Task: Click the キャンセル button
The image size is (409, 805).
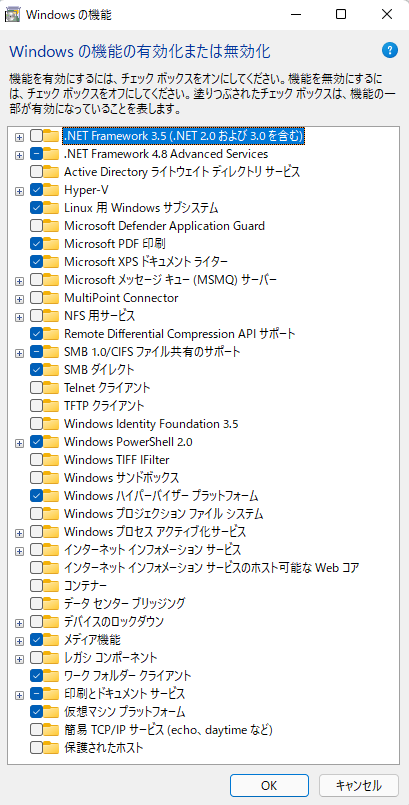Action: 359,785
